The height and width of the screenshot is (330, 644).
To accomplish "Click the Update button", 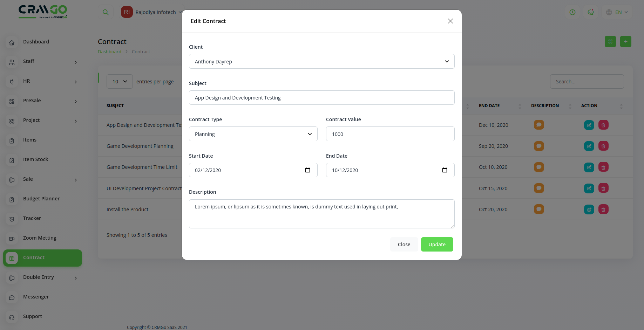I will (x=437, y=245).
